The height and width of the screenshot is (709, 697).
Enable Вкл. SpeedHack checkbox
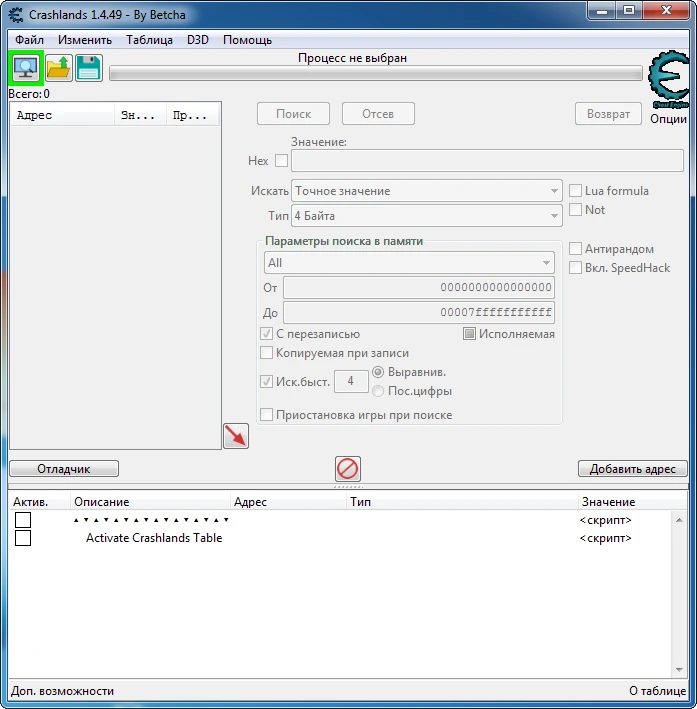[575, 268]
